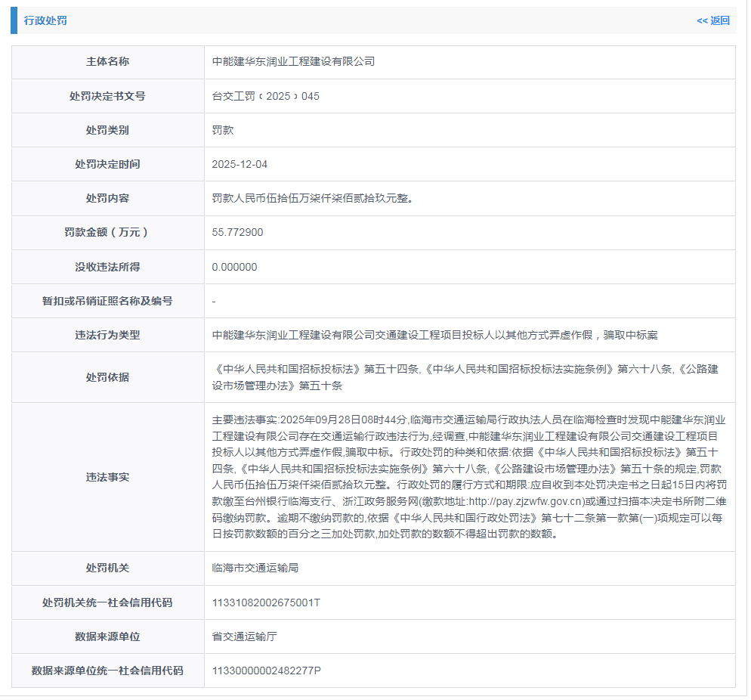Click the 暂扣或吊销证照名称及编号 row label
Screen dimensions: 751x700
pyautogui.click(x=107, y=301)
